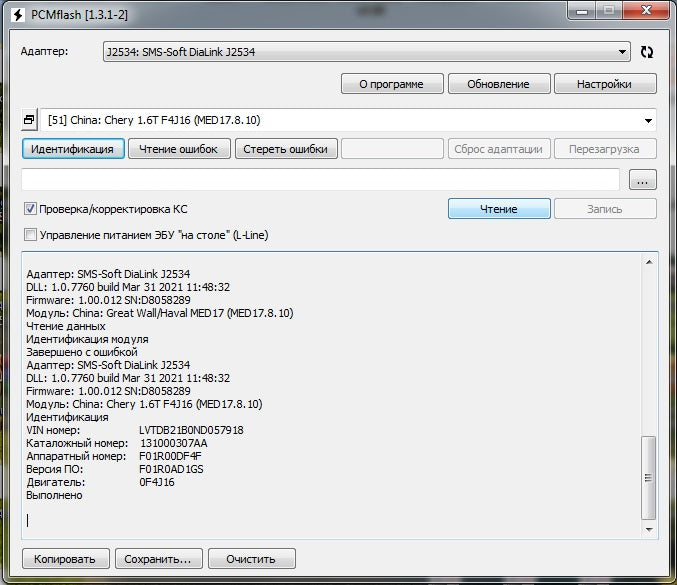This screenshot has width=677, height=585.
Task: Enable Управление питанием ЭБУ "на столе" checkbox
Action: click(x=30, y=235)
